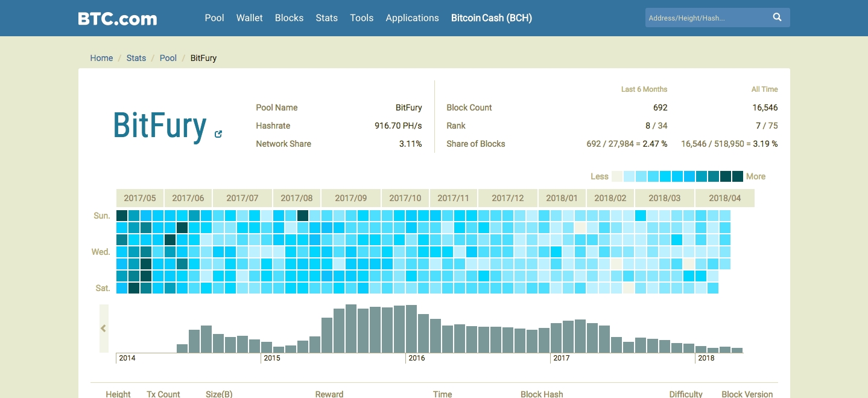Click the Block Version column header
The height and width of the screenshot is (398, 868).
point(747,394)
